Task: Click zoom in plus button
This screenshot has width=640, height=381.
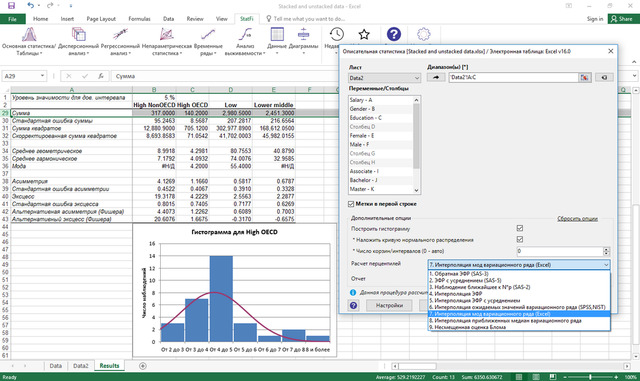Action: pos(616,377)
